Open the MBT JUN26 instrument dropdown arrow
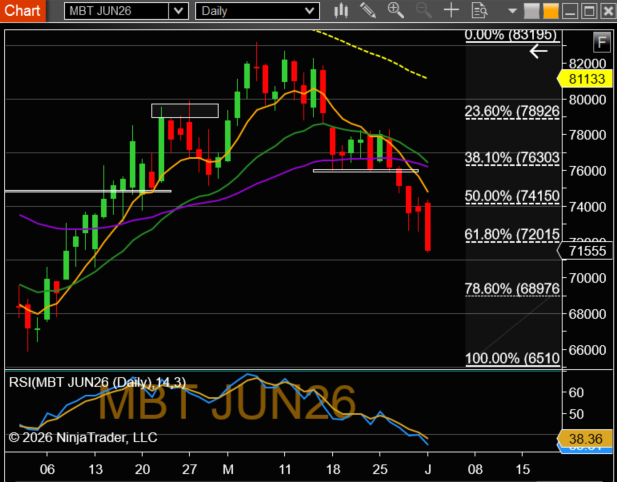Image resolution: width=617 pixels, height=482 pixels. (x=178, y=11)
